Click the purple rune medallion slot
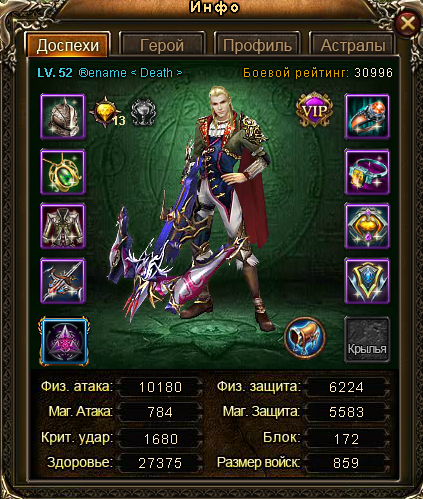 click(x=64, y=341)
